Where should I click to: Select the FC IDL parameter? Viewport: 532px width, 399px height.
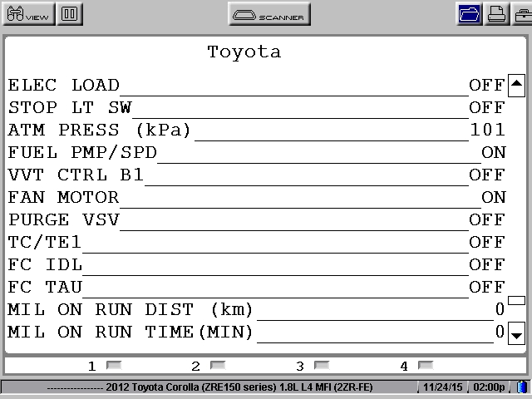[x=257, y=264]
